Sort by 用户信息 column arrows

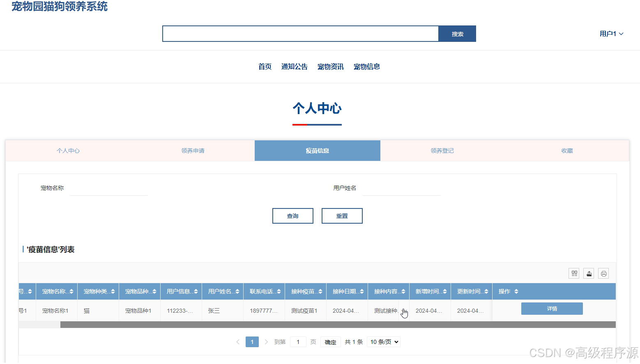196,291
